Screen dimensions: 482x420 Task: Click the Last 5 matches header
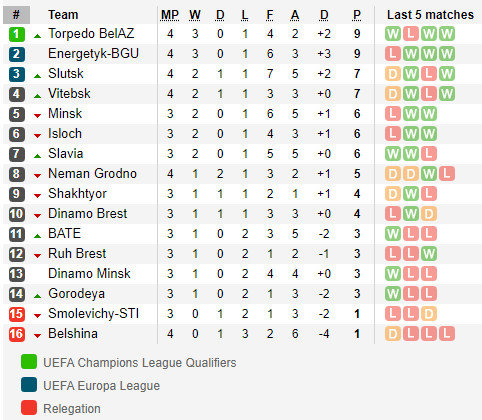(x=430, y=15)
